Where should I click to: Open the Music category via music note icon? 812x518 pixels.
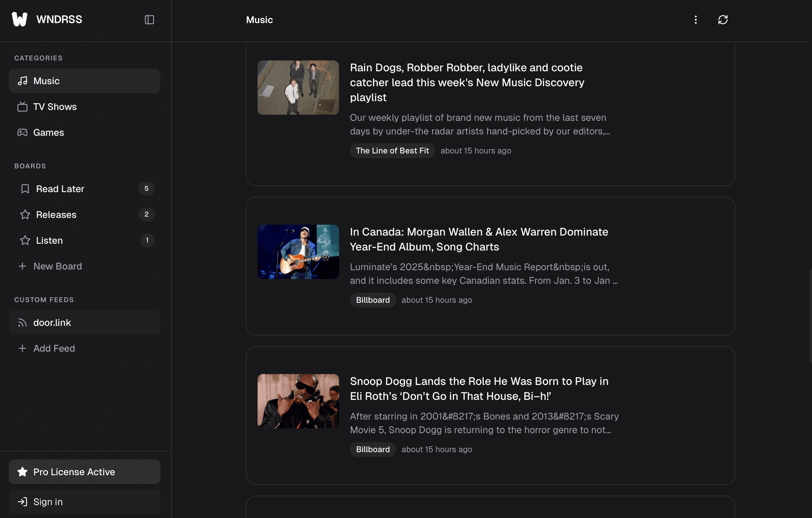click(23, 81)
